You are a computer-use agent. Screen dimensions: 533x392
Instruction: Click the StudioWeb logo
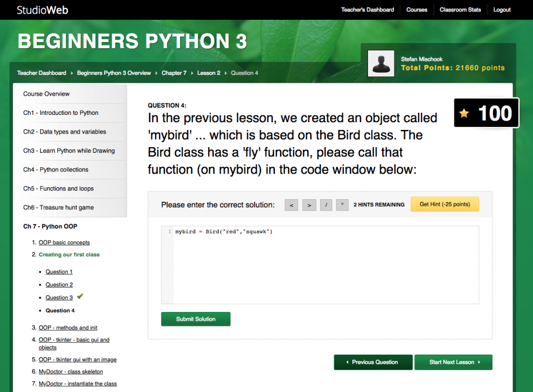(x=42, y=9)
